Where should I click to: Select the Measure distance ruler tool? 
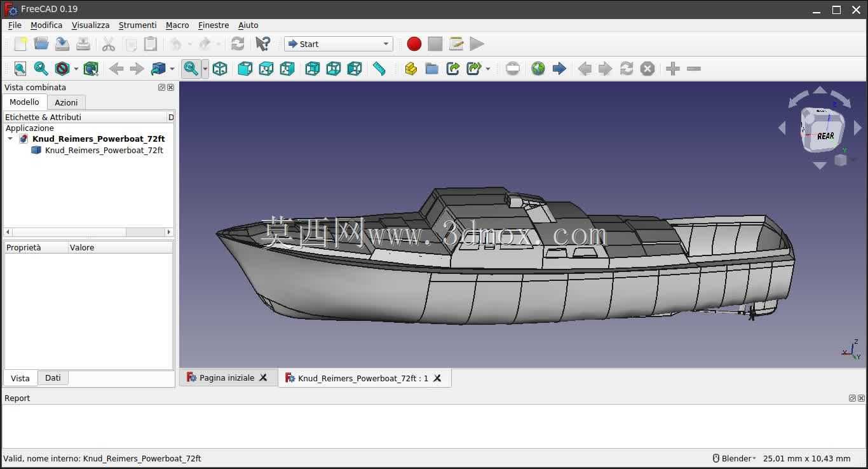click(379, 69)
